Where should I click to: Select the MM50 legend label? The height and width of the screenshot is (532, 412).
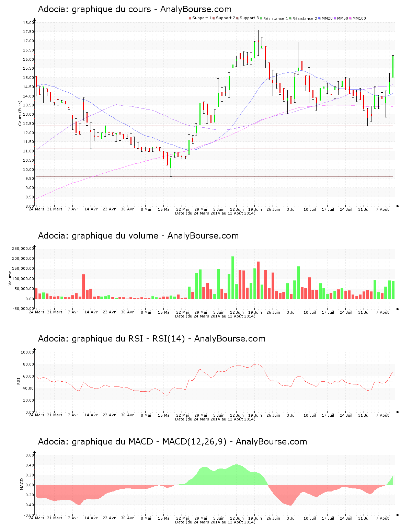coord(343,18)
